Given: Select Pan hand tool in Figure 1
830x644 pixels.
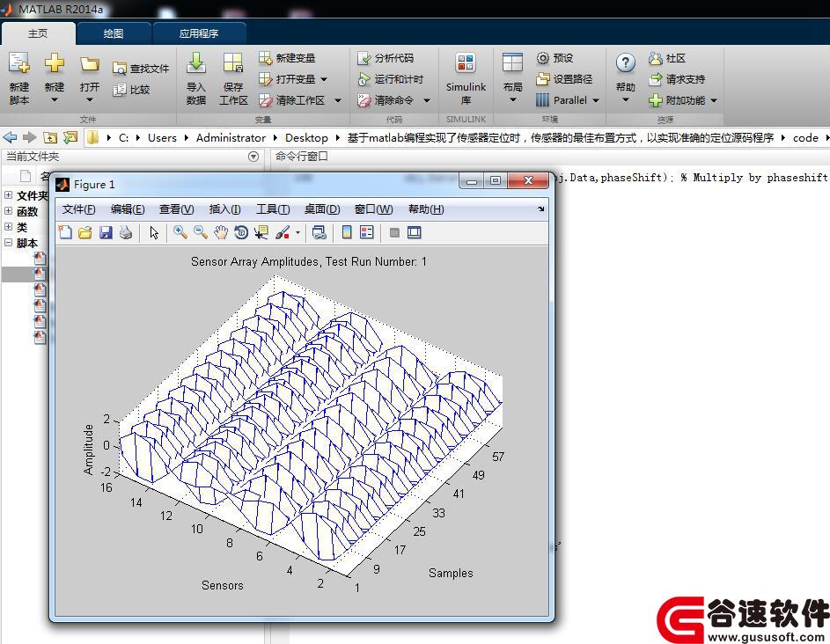Looking at the screenshot, I should (x=221, y=232).
